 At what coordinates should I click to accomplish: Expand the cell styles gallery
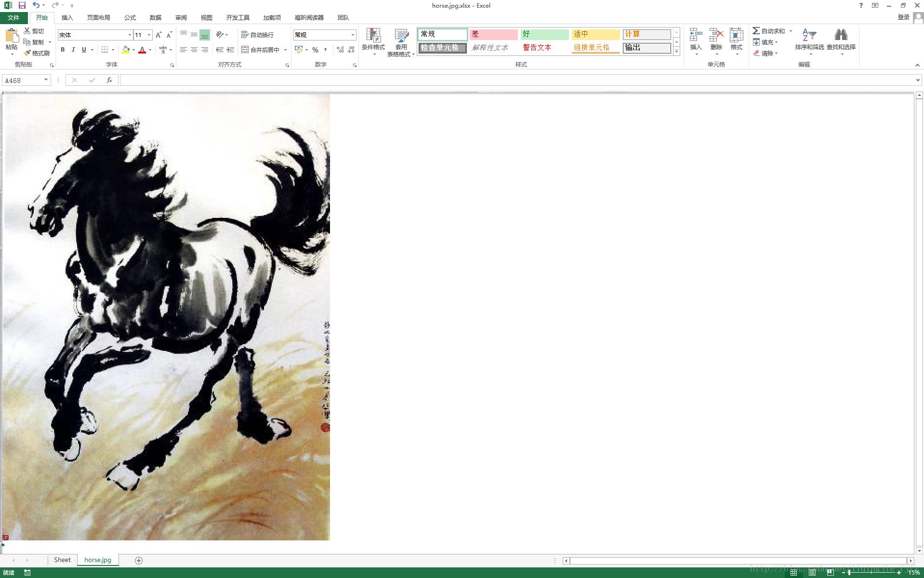[x=676, y=51]
